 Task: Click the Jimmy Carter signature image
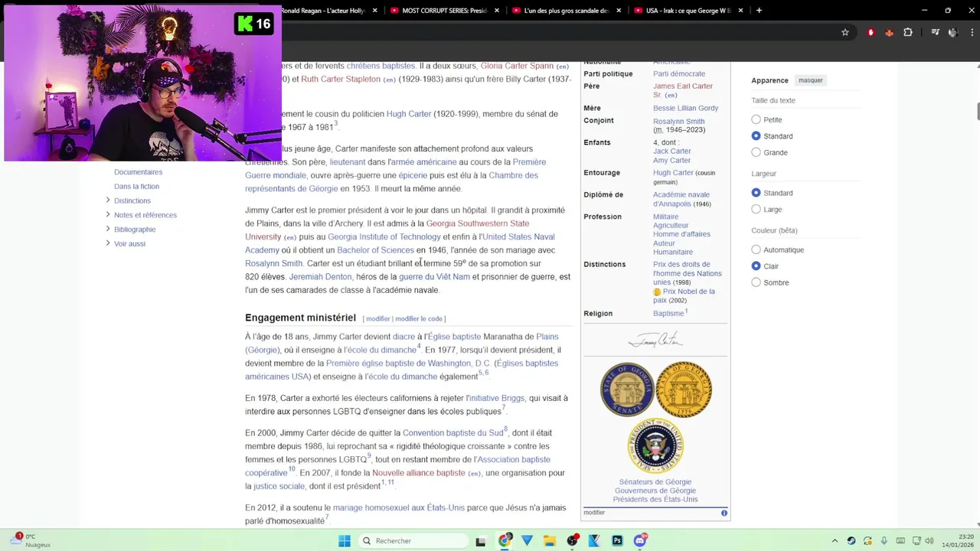pos(655,339)
